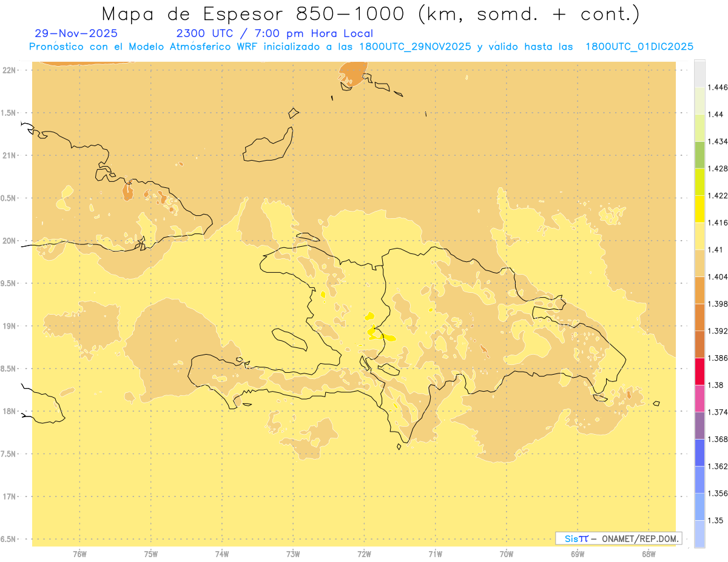
Task: Click the colorbar value '1.416'
Action: point(718,222)
